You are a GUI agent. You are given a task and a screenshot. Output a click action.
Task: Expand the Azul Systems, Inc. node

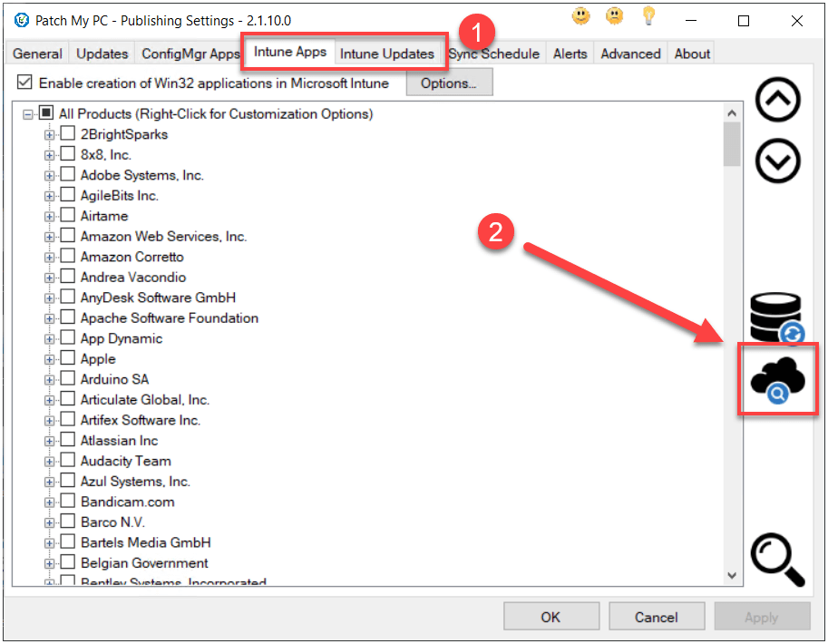[49, 482]
